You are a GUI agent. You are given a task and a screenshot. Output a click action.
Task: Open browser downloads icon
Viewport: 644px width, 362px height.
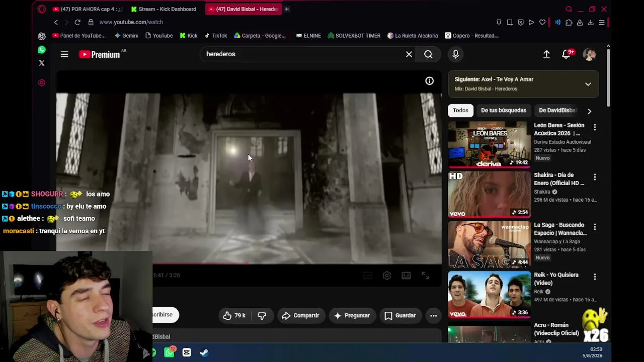click(591, 22)
